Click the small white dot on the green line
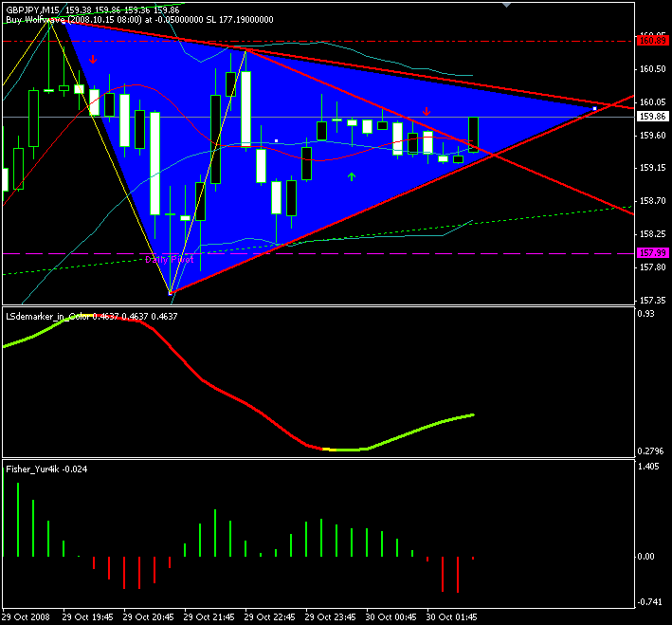Screen dimensions: 672x625 click(276, 140)
